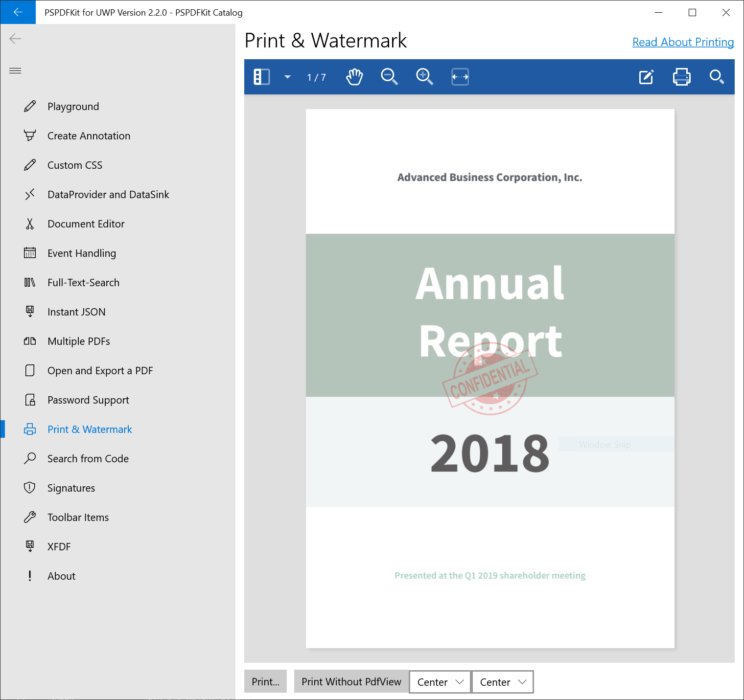
Task: Zoom out on the document
Action: 389,76
